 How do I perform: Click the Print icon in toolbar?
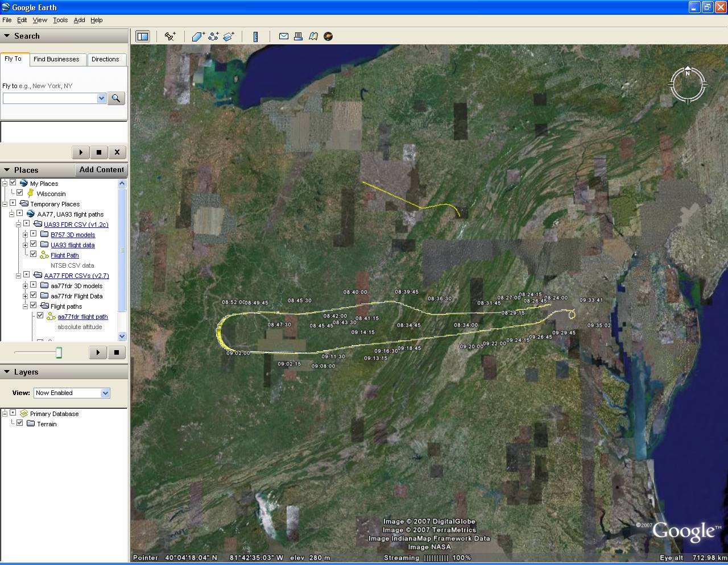[298, 36]
